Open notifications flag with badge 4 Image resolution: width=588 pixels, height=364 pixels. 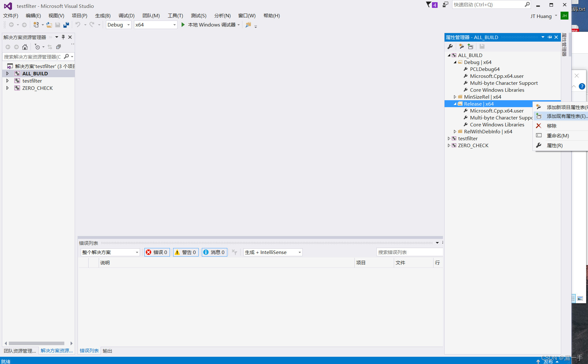point(432,5)
